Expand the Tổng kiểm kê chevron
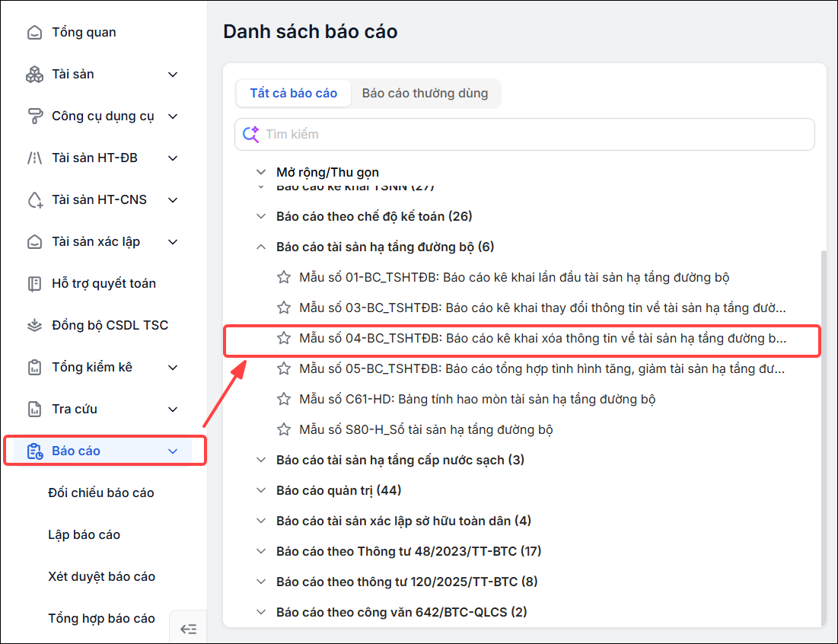 click(x=173, y=367)
